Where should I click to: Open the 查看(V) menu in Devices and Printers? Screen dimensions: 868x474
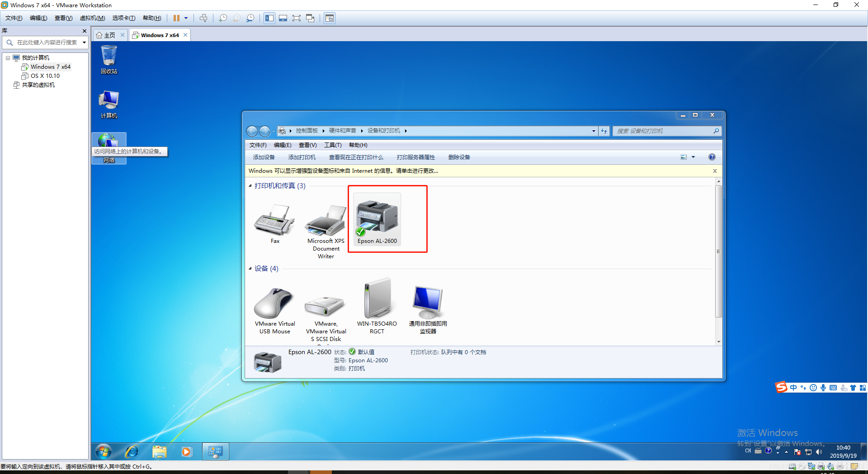click(x=307, y=145)
